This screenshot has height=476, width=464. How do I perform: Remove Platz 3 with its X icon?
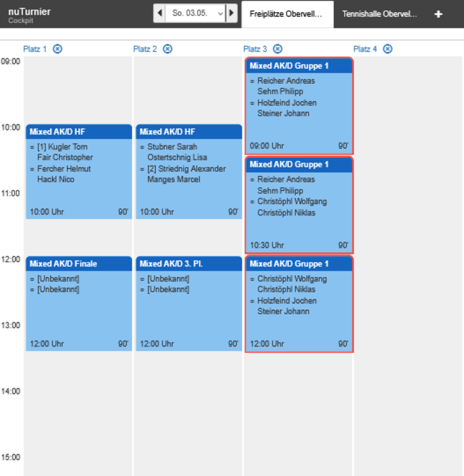click(x=278, y=49)
